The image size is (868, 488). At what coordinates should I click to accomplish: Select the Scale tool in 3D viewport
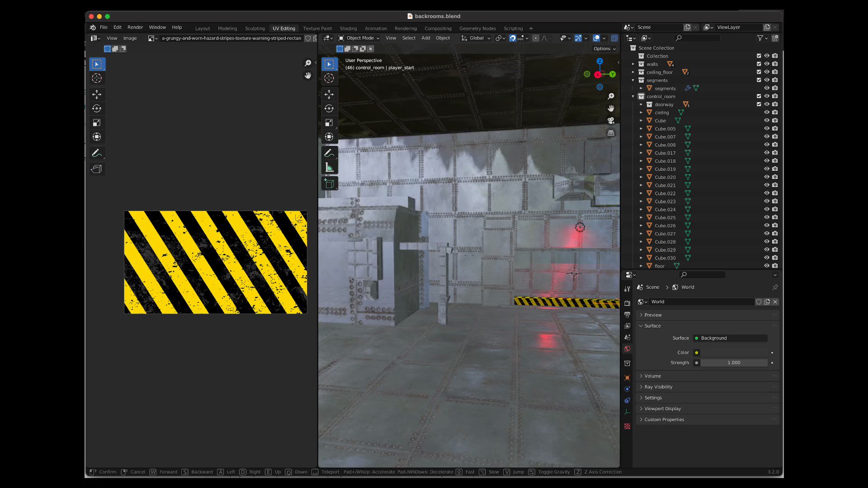point(329,122)
